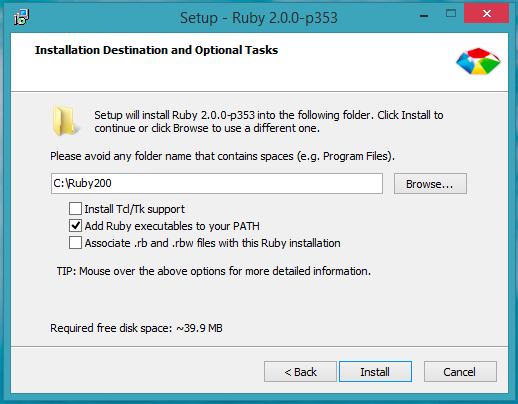The width and height of the screenshot is (518, 404).
Task: Click the Associate .rb and .rbw files label
Action: pos(212,243)
